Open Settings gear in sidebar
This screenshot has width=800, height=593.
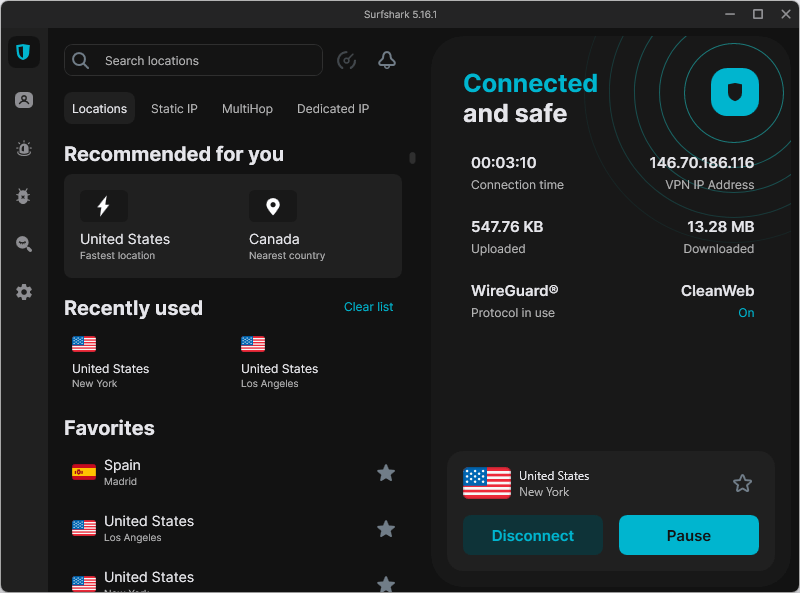23,292
